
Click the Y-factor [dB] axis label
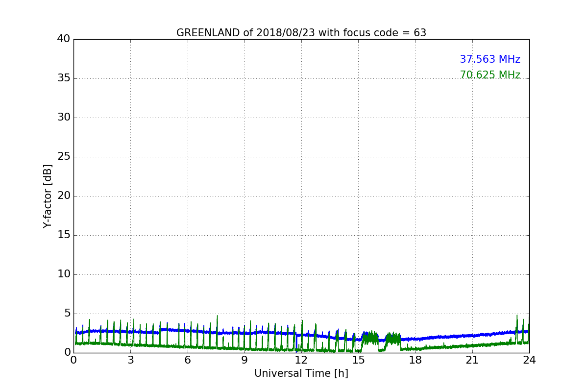tap(48, 196)
